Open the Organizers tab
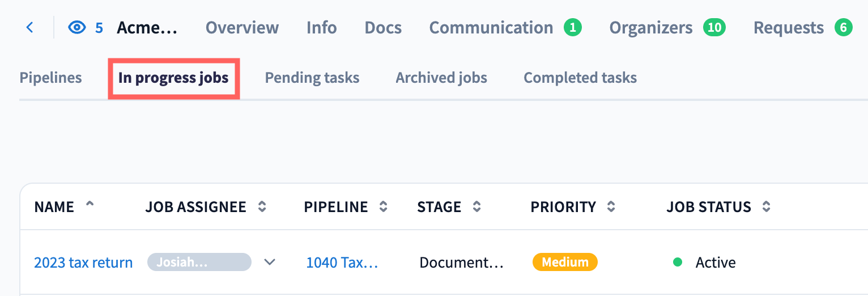Image resolution: width=868 pixels, height=296 pixels. tap(650, 27)
